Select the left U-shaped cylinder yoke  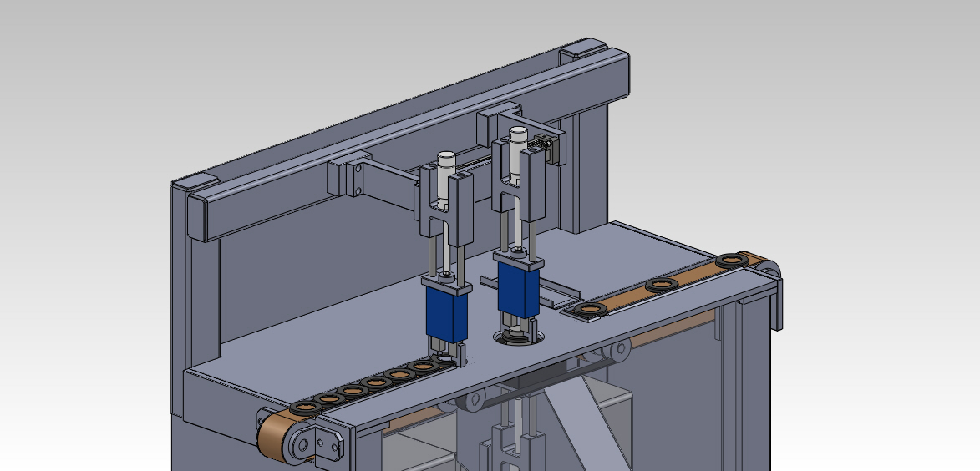point(444,220)
